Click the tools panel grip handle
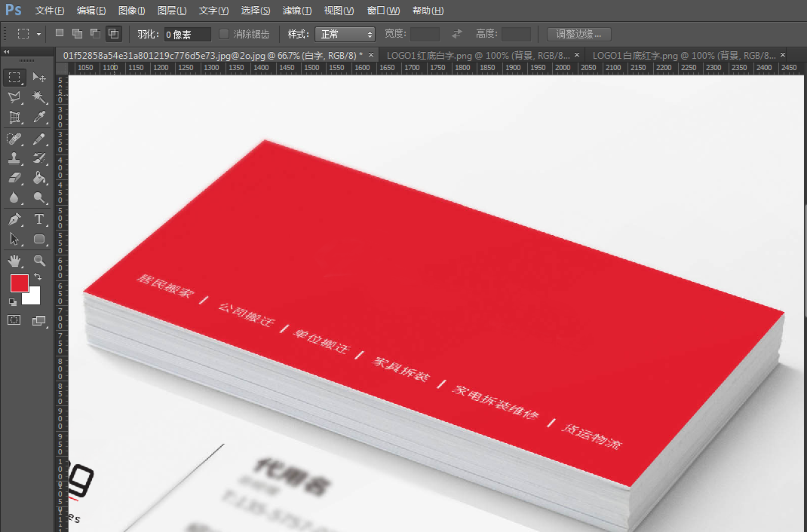The image size is (807, 532). 26,60
